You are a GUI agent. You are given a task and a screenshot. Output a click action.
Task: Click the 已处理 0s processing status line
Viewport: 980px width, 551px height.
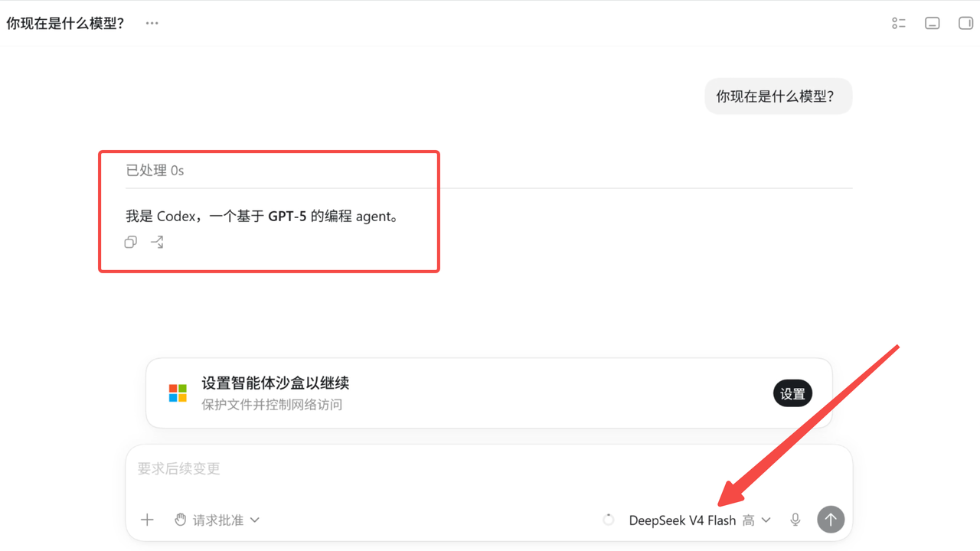pyautogui.click(x=155, y=170)
